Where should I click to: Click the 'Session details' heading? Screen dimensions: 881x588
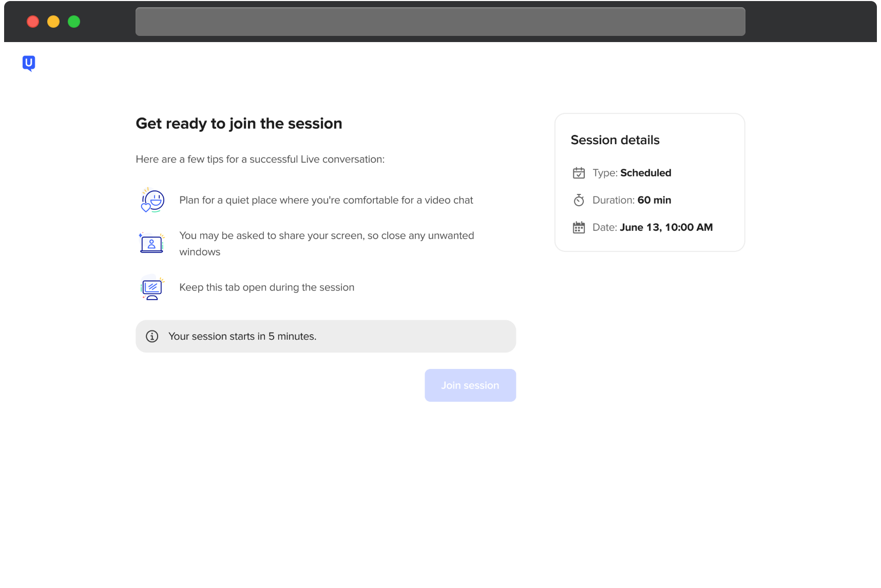(x=615, y=140)
